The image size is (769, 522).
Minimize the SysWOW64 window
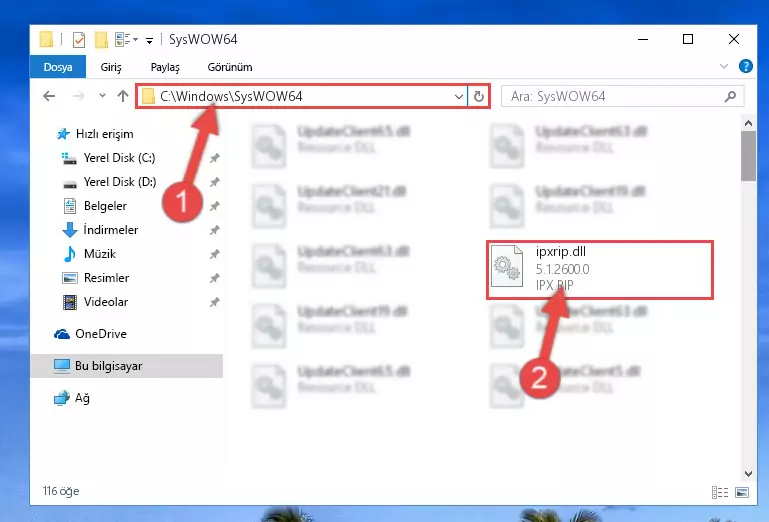[643, 39]
